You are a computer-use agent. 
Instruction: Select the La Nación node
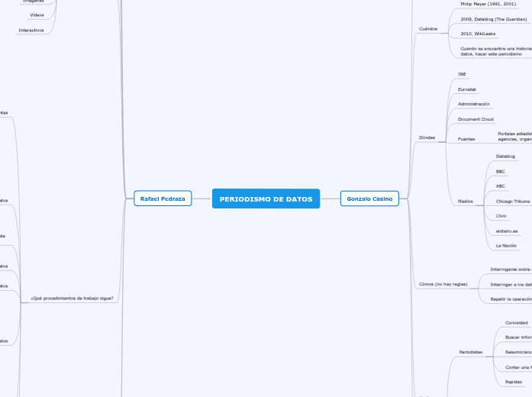pos(506,246)
